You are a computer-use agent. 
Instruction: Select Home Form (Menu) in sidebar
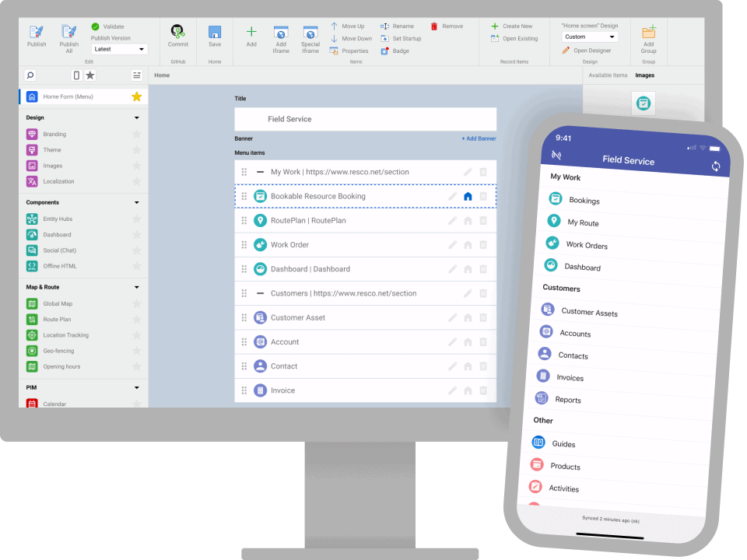click(x=83, y=96)
